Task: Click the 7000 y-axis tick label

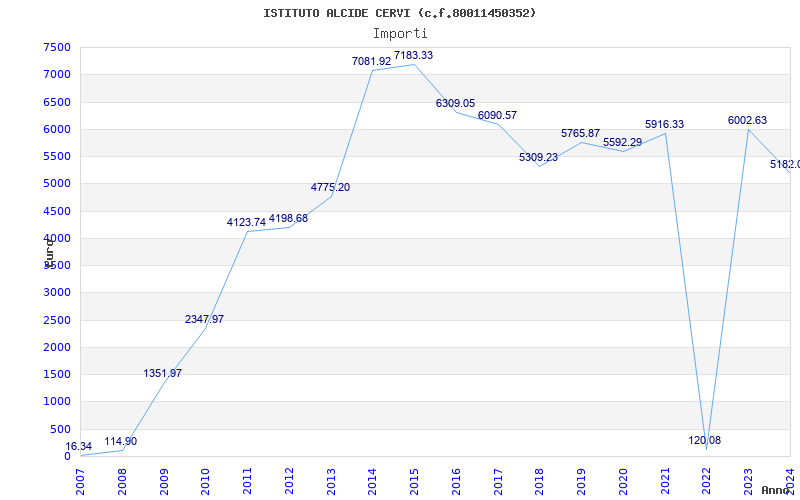Action: [x=57, y=74]
